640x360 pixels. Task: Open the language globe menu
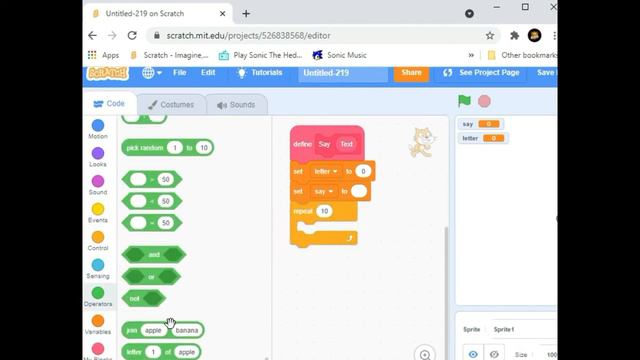point(152,73)
